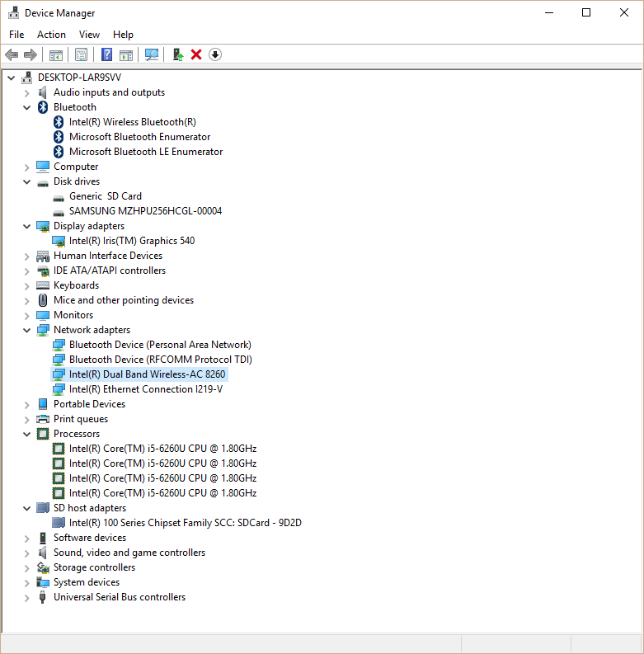Click the Properties toolbar icon
644x654 pixels.
pos(82,54)
